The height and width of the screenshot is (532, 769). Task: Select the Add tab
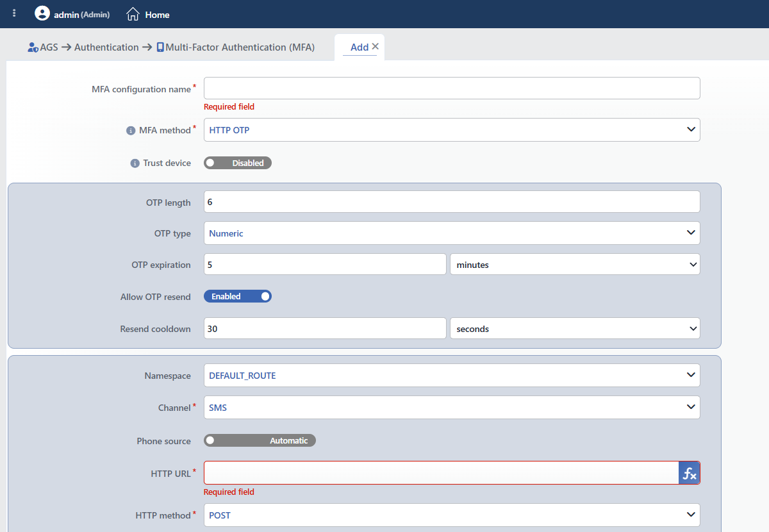point(359,47)
